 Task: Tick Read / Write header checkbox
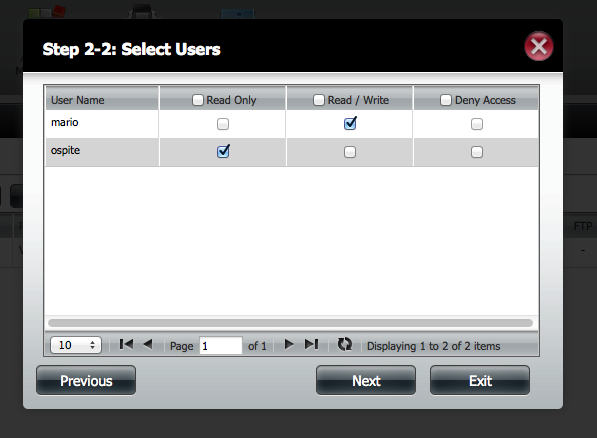[x=319, y=100]
